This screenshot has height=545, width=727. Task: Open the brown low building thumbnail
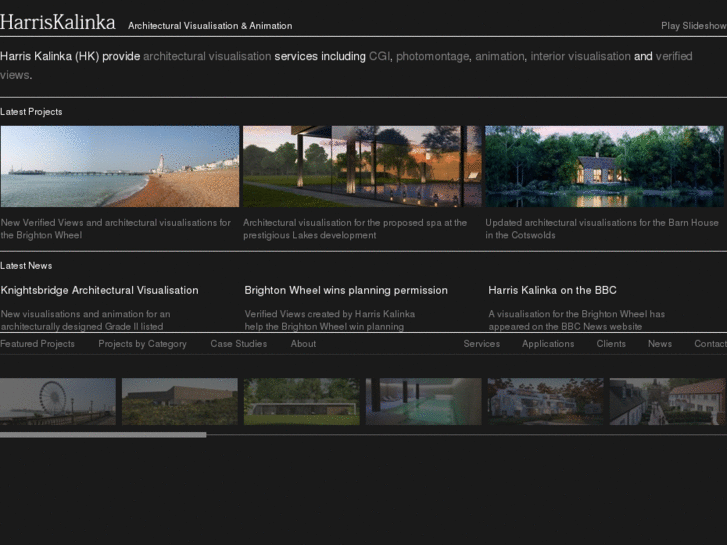[180, 401]
